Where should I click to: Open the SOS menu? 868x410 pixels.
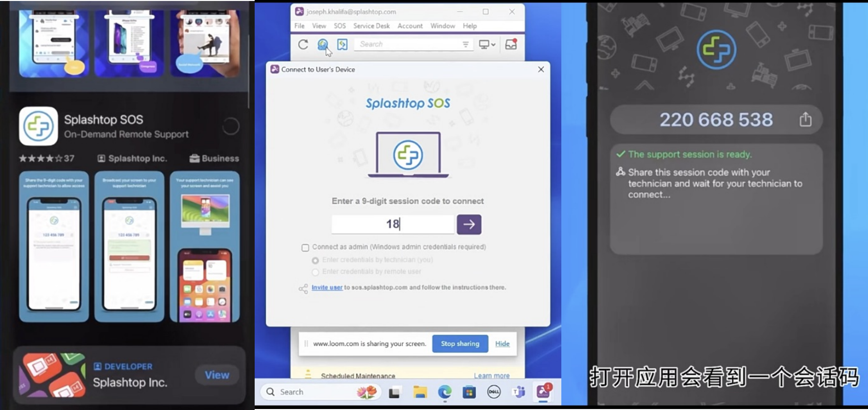pyautogui.click(x=340, y=26)
